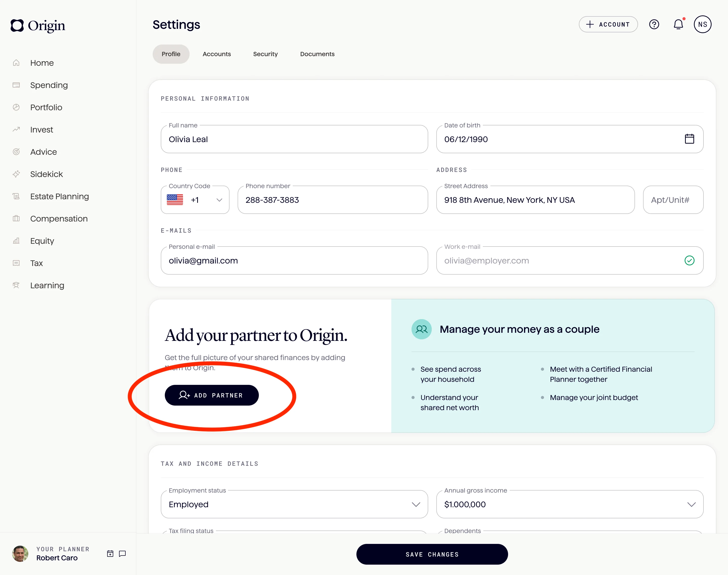Expand the Employment status dropdown
Screen dimensions: 728x575
click(x=416, y=504)
